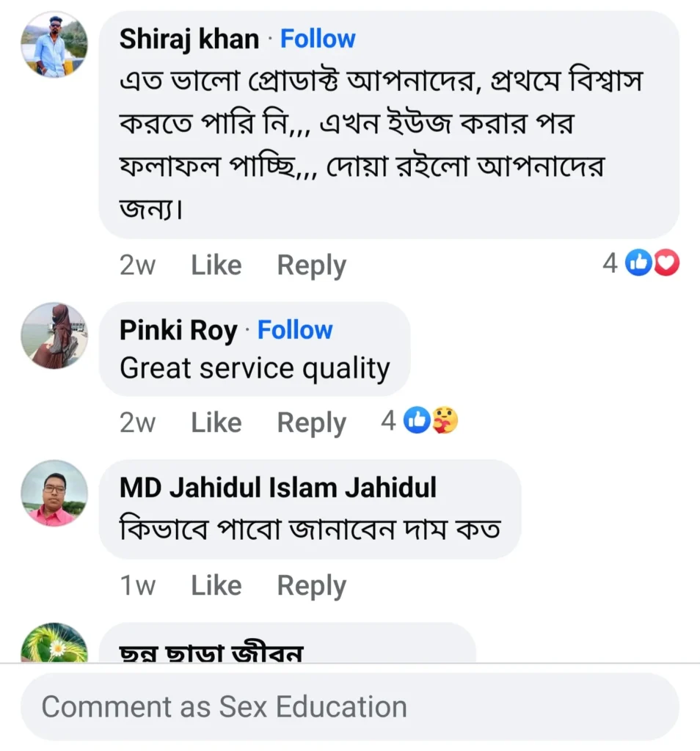Open the 1w timestamp on Jahidul's comment
Viewport: 700px width, 751px height.
137,585
